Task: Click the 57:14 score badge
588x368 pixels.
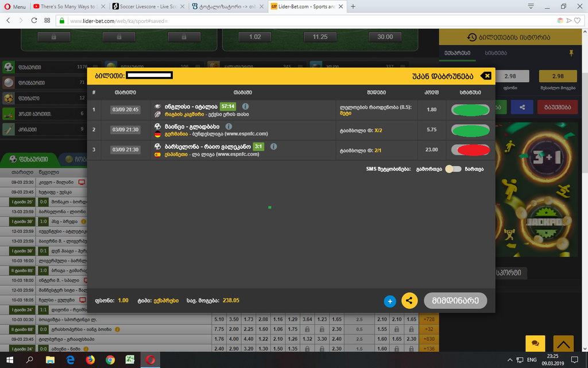Action: pos(228,106)
